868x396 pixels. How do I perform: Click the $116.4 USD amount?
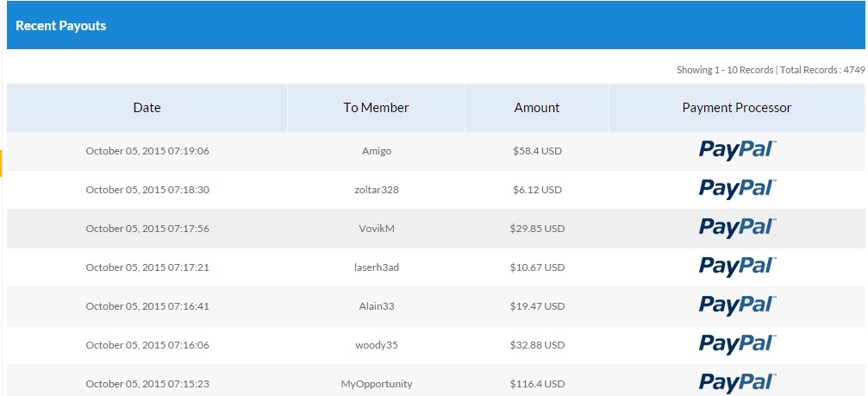click(x=537, y=384)
